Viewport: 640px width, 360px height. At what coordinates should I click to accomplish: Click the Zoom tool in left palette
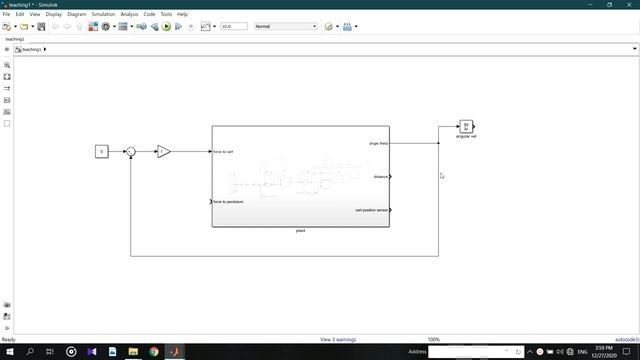click(7, 65)
